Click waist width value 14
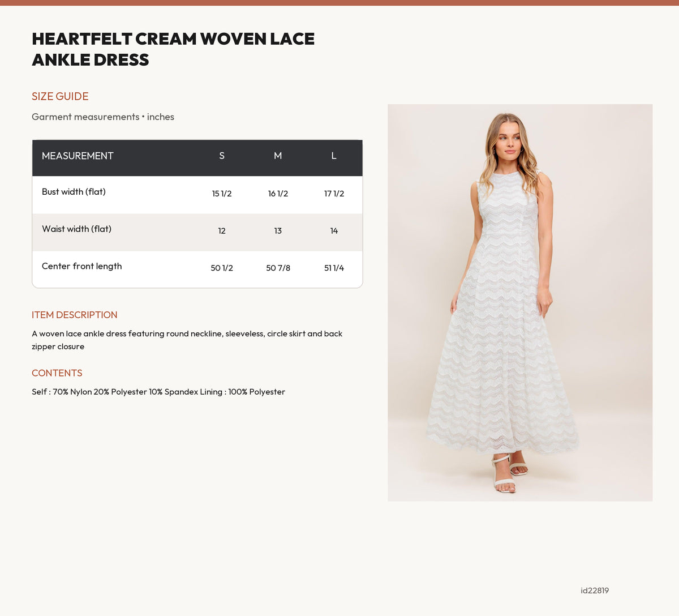The height and width of the screenshot is (616, 679). tap(334, 231)
